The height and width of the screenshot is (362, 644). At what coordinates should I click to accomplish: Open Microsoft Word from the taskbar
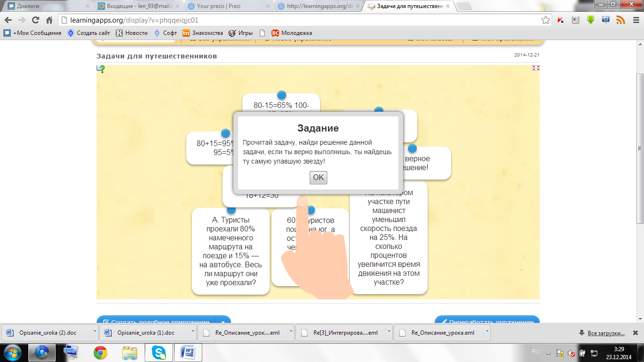188,352
